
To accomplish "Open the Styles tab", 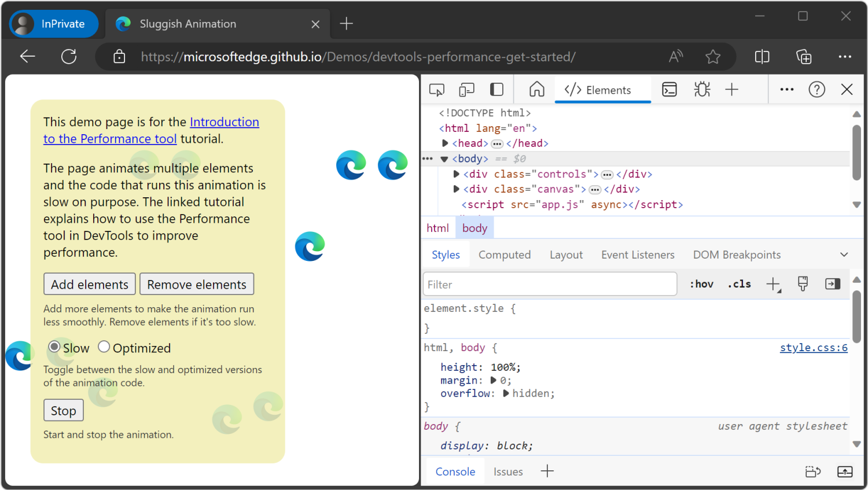I will (446, 255).
